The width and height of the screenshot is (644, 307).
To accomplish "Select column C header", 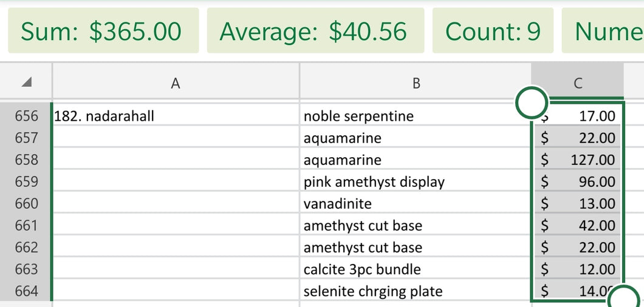I will [577, 81].
